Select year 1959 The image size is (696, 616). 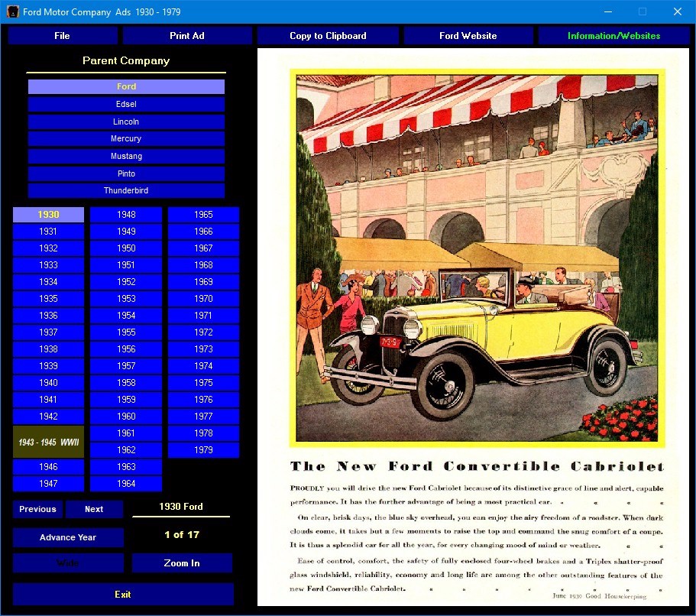(126, 400)
